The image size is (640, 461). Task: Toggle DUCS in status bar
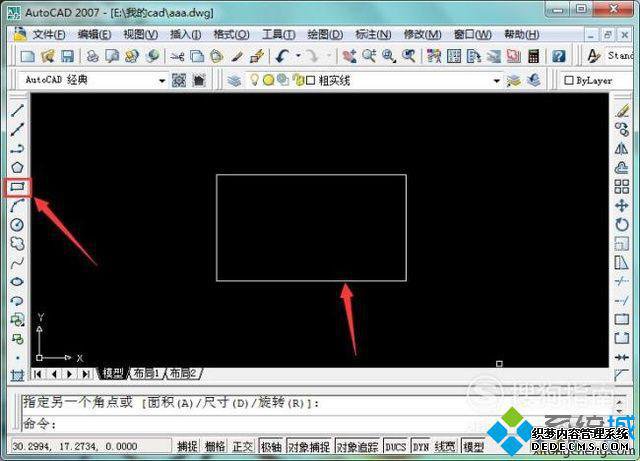[x=396, y=446]
